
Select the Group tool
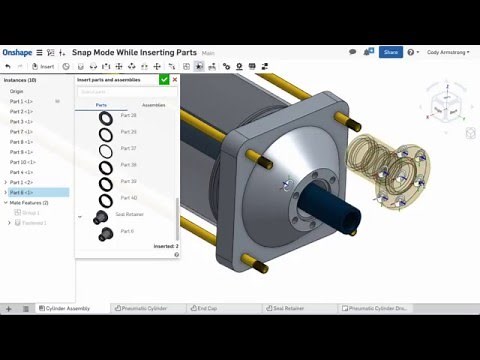point(186,67)
